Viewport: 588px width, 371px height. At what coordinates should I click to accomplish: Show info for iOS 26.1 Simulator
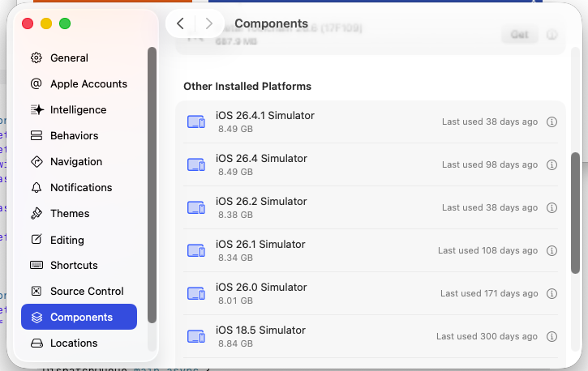click(x=552, y=250)
